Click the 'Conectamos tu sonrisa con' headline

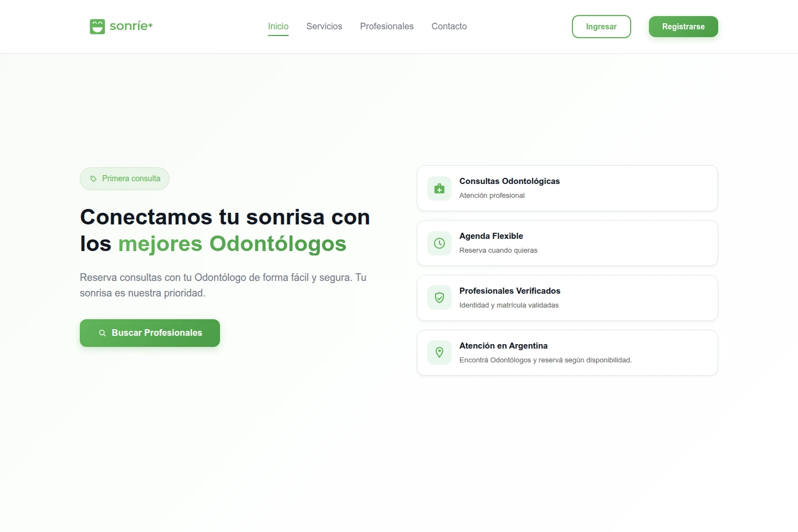tap(225, 217)
